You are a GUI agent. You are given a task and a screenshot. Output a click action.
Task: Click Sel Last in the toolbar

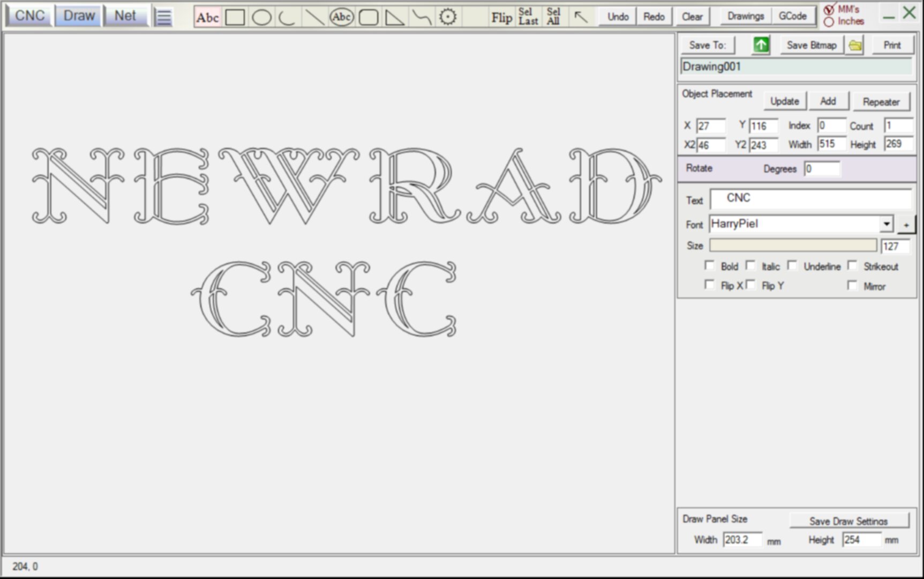(x=528, y=17)
